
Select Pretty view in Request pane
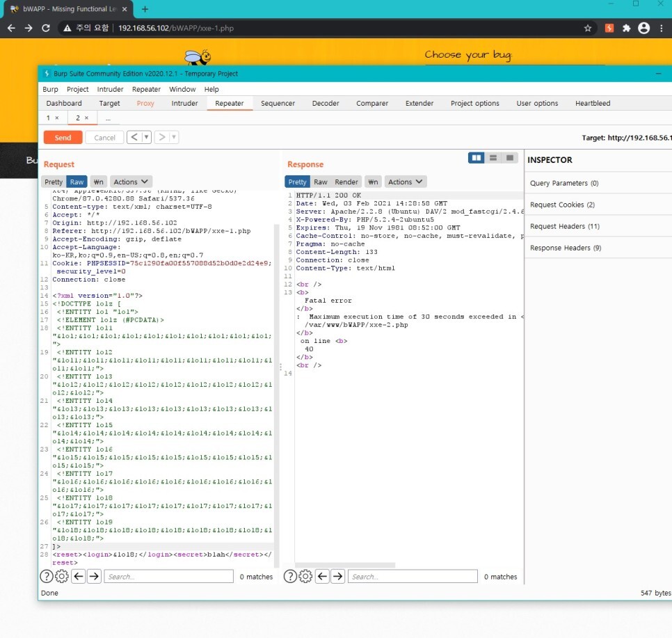tap(54, 182)
